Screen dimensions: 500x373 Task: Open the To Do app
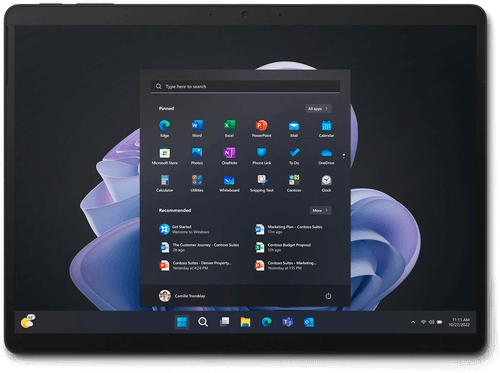click(x=294, y=156)
